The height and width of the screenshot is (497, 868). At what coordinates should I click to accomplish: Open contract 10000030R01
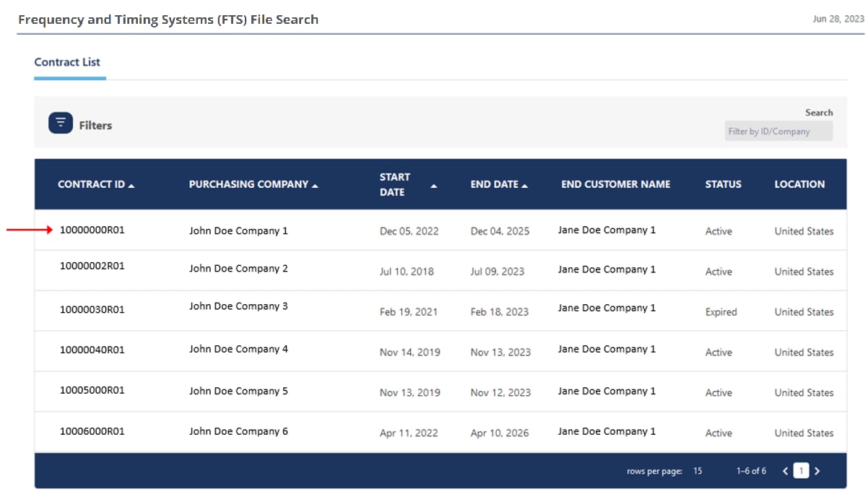pyautogui.click(x=92, y=309)
